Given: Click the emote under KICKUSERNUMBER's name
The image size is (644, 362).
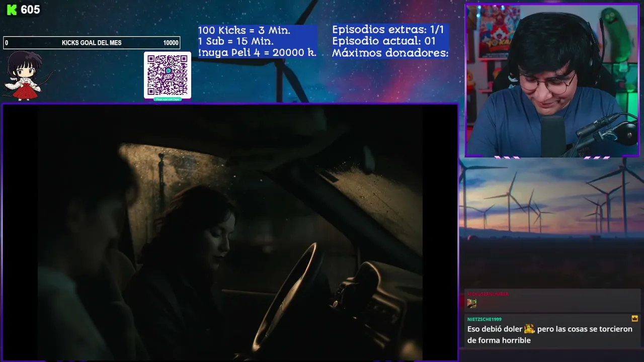Looking at the screenshot, I should click(x=471, y=303).
